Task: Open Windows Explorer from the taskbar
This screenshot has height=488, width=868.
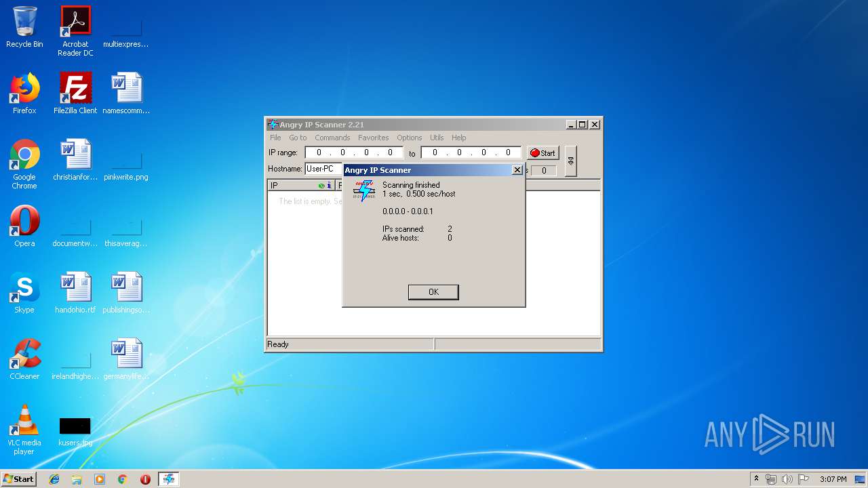Action: (77, 479)
